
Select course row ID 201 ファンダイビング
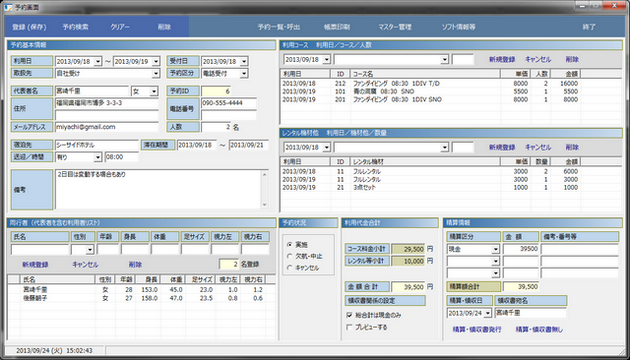(x=431, y=100)
